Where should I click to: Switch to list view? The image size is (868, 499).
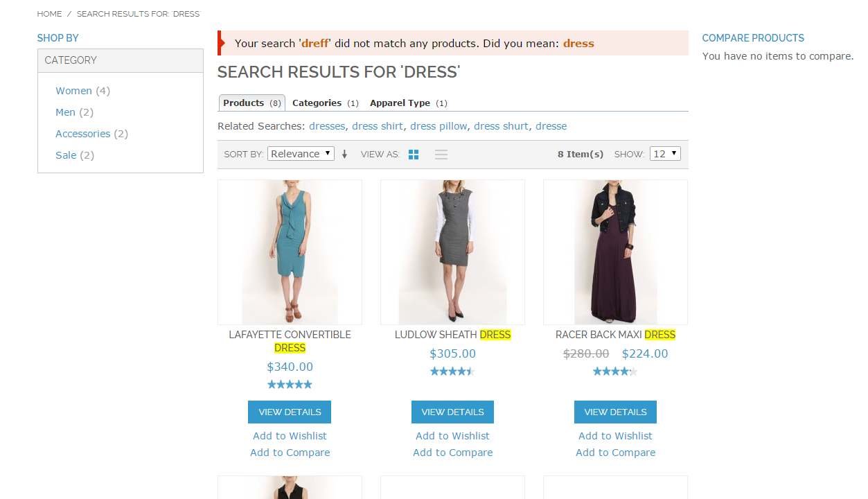tap(441, 155)
